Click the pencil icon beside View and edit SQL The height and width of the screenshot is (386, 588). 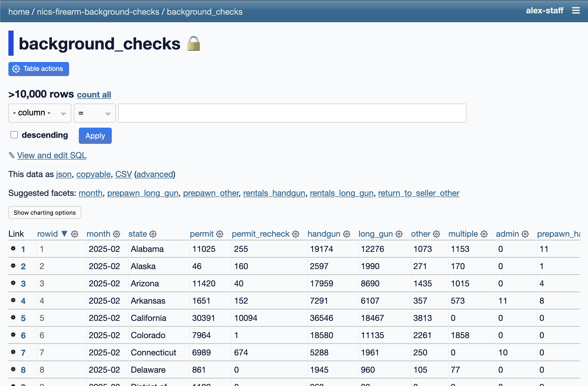(12, 155)
